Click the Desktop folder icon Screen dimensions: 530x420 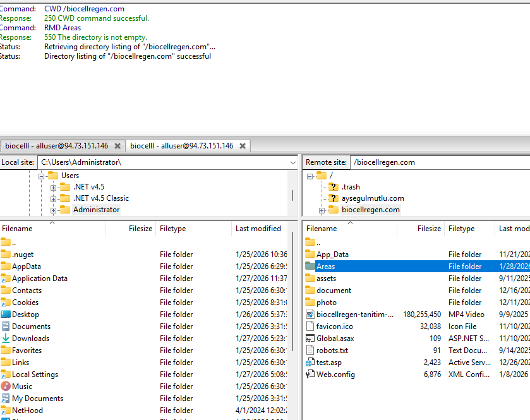6,315
